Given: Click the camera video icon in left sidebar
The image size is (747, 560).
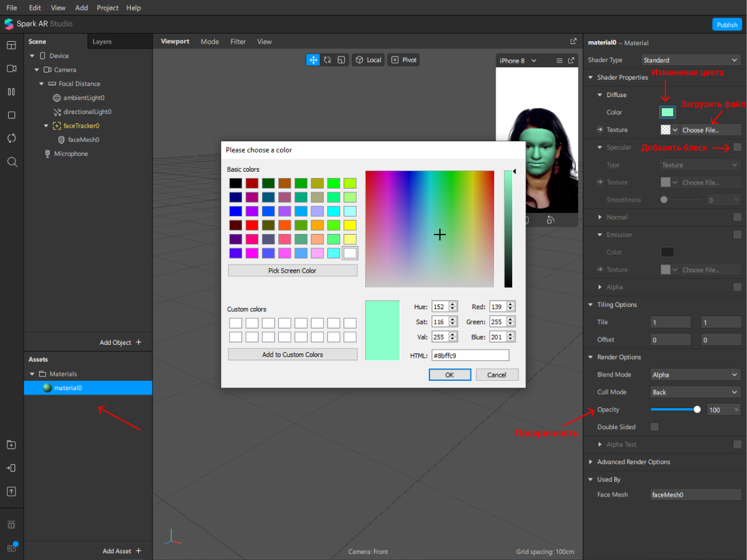Looking at the screenshot, I should (x=11, y=68).
